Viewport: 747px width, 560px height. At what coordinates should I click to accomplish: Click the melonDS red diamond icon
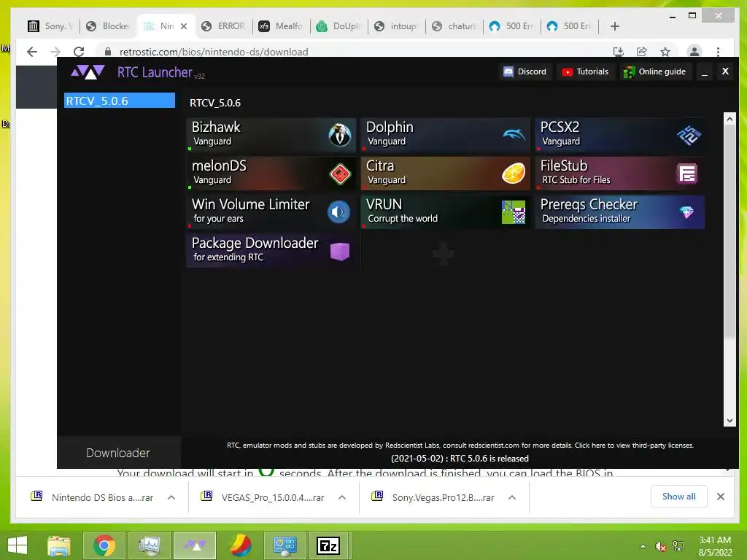pyautogui.click(x=340, y=174)
